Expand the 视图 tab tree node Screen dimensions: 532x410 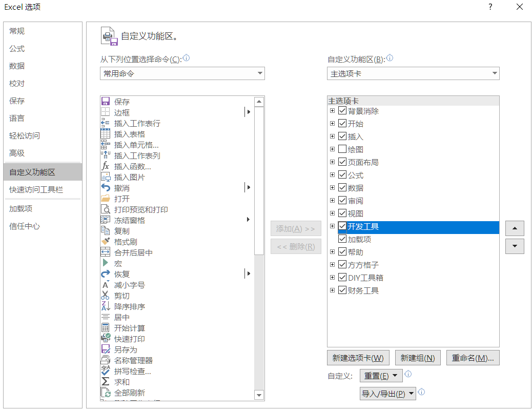pos(333,213)
